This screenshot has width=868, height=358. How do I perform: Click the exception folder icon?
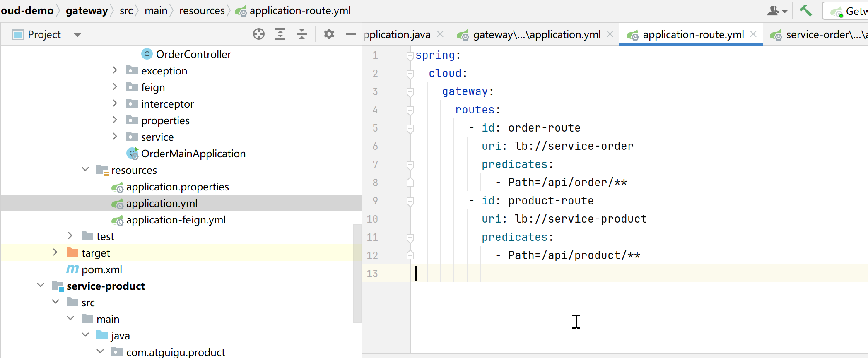[132, 70]
